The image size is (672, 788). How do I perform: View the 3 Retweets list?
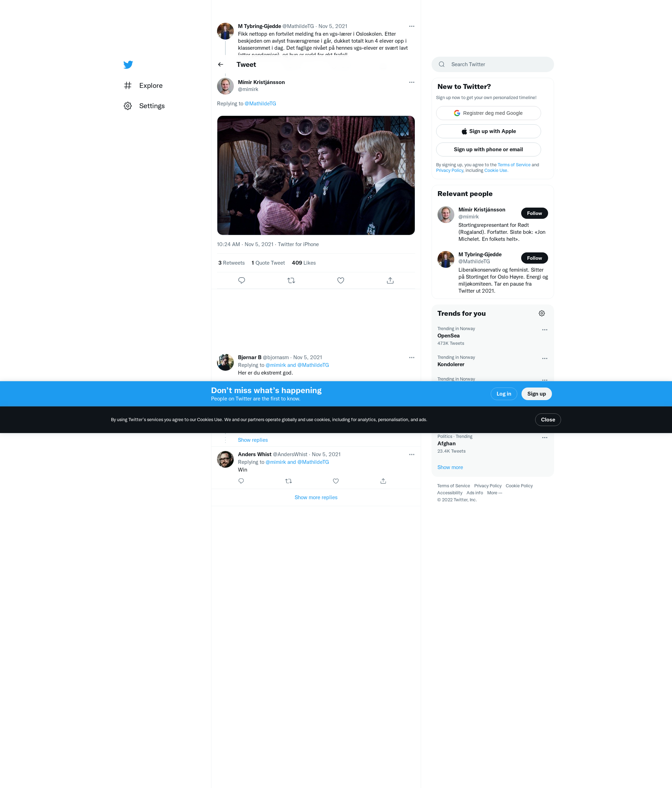click(x=231, y=263)
